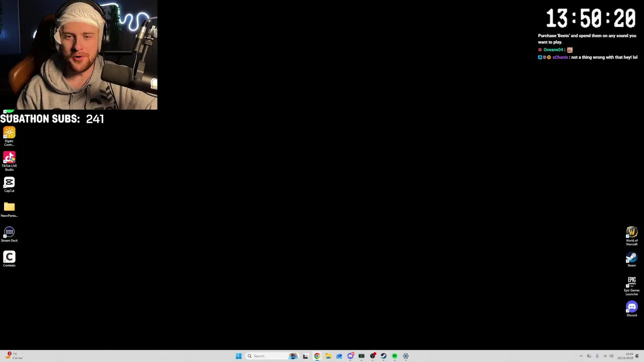The width and height of the screenshot is (644, 362).
Task: Open the Elgato Control Center desktop shortcut
Action: click(x=9, y=136)
